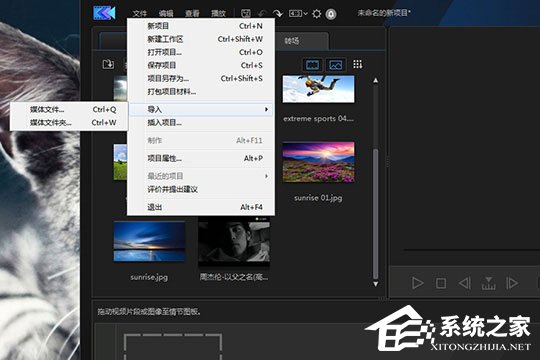The height and width of the screenshot is (360, 540).
Task: Select the extreme sports 04 thumbnail
Action: (318, 89)
